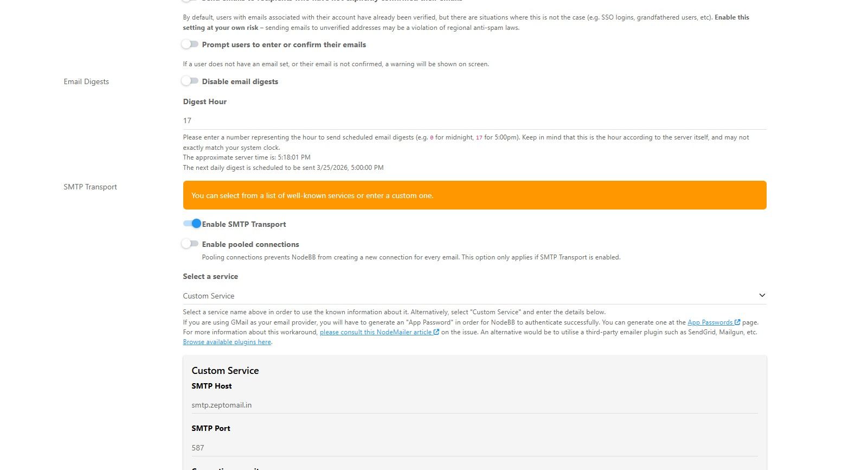Click the Custom Service panel heading

(225, 371)
